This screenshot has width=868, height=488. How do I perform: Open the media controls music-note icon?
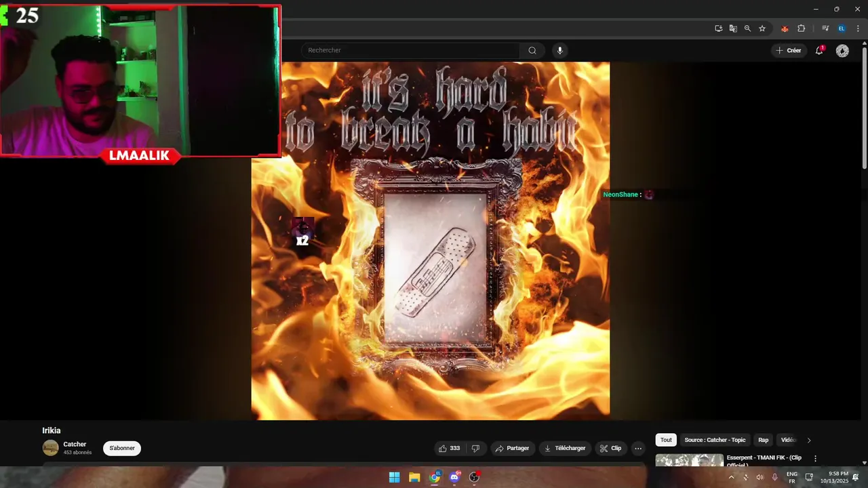click(825, 28)
